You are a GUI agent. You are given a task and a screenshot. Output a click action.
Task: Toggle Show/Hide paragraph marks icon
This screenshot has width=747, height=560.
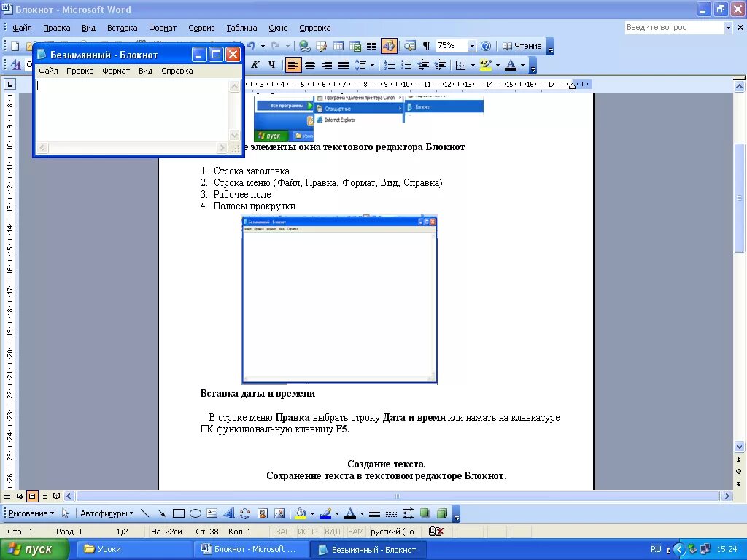pos(426,46)
